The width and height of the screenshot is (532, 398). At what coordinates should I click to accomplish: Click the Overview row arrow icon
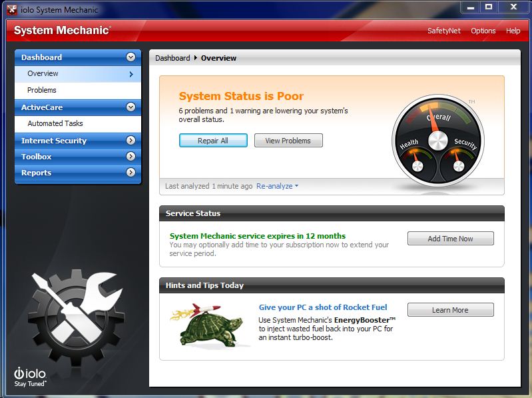(131, 74)
